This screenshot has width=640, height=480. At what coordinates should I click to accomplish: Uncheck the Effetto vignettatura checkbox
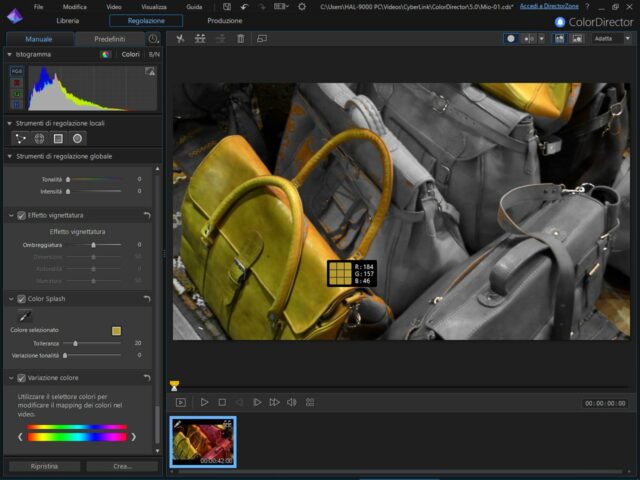[x=21, y=215]
